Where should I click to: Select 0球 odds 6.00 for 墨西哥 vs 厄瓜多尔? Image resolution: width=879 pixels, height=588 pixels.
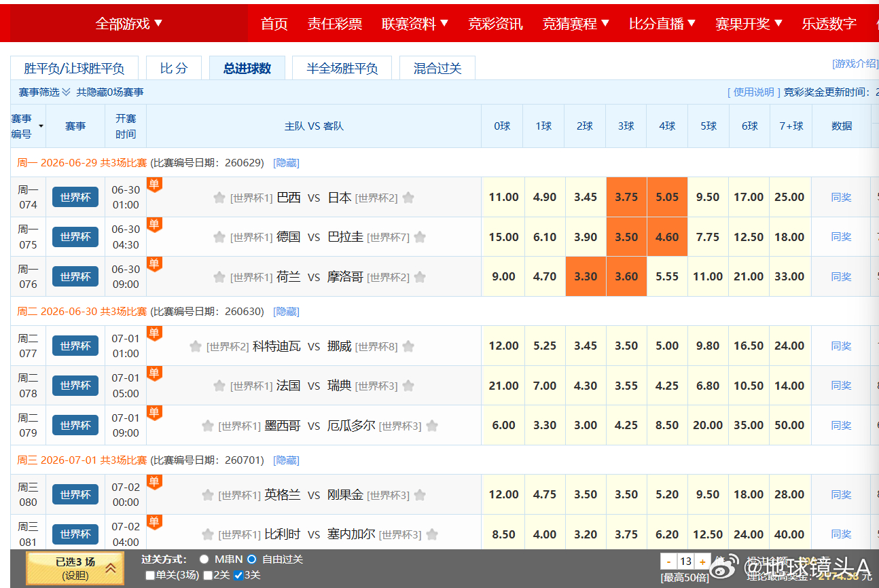point(503,425)
